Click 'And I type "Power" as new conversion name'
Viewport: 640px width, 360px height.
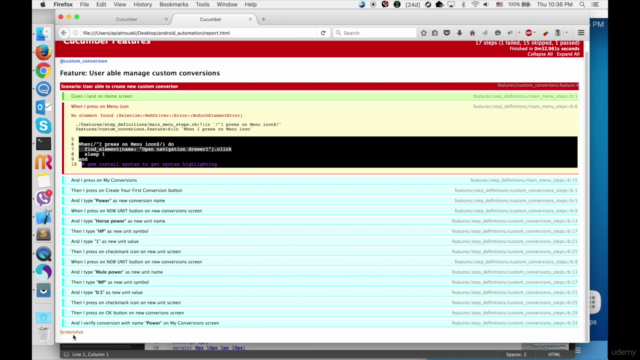coord(320,200)
